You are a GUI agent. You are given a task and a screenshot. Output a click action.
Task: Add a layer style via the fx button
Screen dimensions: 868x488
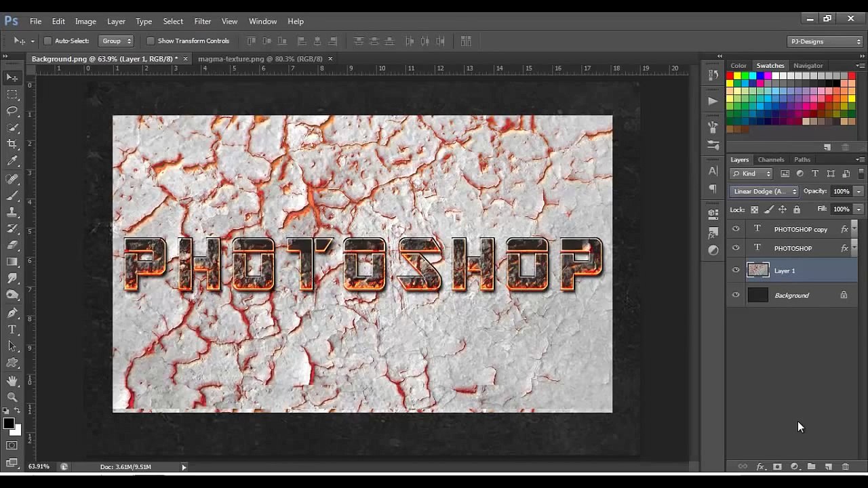[760, 467]
